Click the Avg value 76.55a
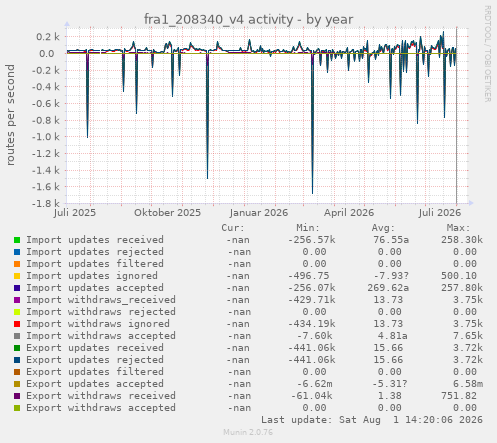 (391, 240)
